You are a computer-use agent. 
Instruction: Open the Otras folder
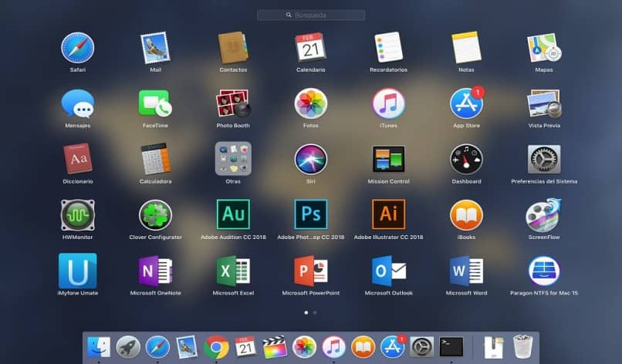click(233, 159)
